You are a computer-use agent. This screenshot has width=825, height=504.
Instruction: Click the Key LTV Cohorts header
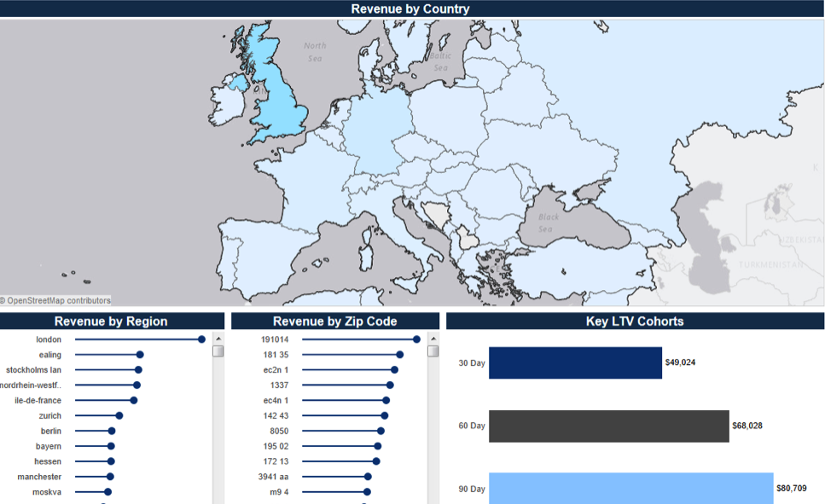pyautogui.click(x=635, y=322)
